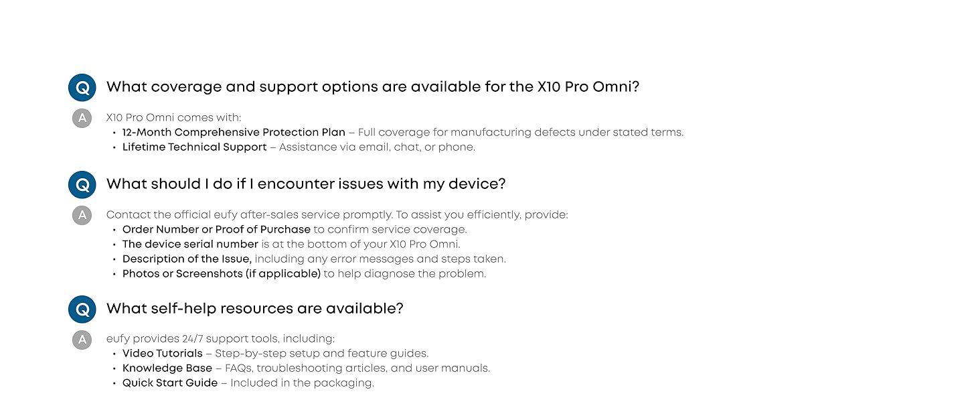Select the coverage and support options question heading
Screen dimensions: 980x402
coord(373,87)
